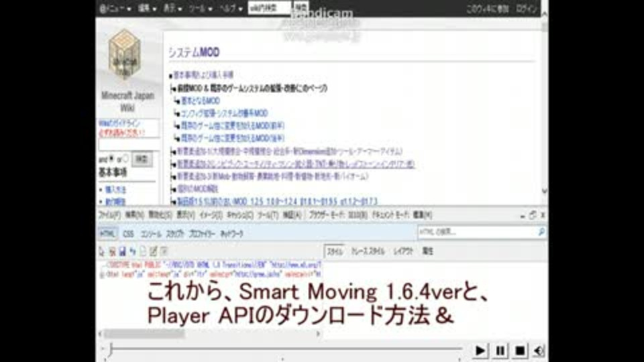Screen dimensions: 644x362
Task: Switch to the CSS tab
Action: [x=128, y=233]
